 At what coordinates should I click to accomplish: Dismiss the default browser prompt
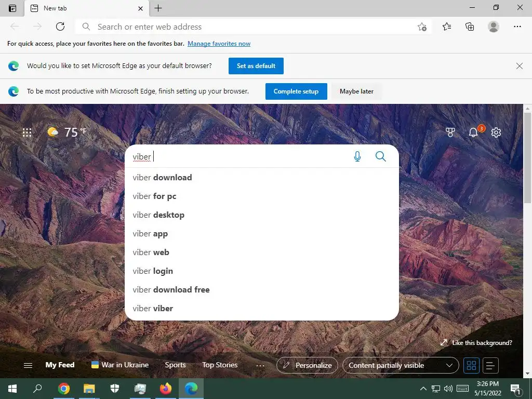[x=519, y=66]
